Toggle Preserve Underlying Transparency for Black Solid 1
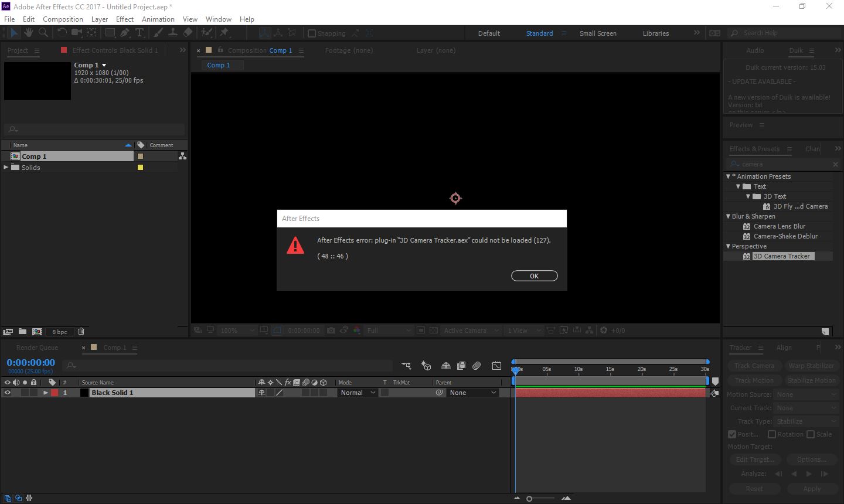 click(384, 393)
